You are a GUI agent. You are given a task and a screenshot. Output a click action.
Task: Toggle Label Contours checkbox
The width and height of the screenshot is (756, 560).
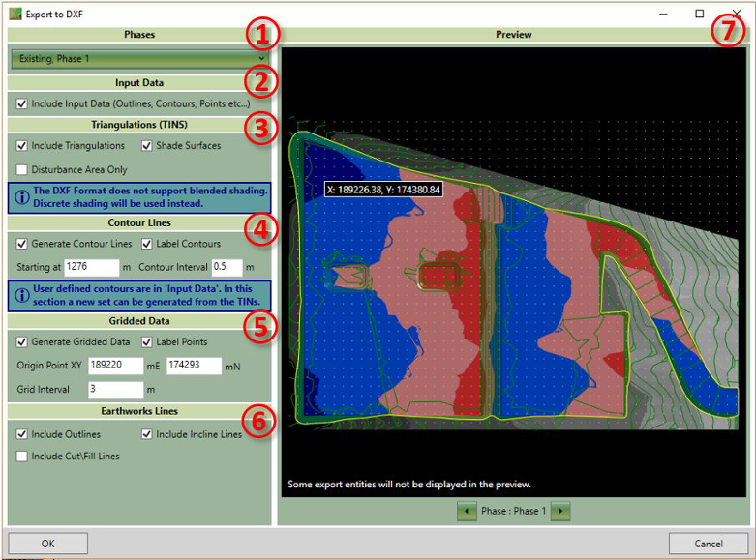[147, 244]
